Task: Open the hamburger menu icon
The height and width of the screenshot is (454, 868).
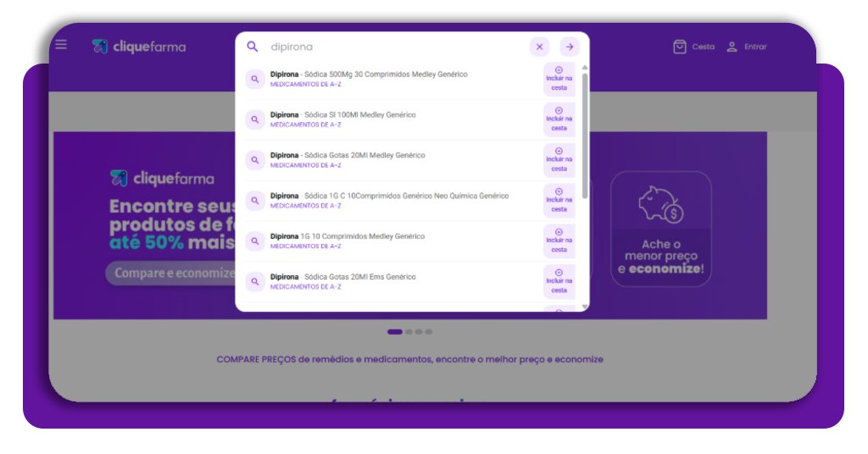Action: (x=61, y=45)
